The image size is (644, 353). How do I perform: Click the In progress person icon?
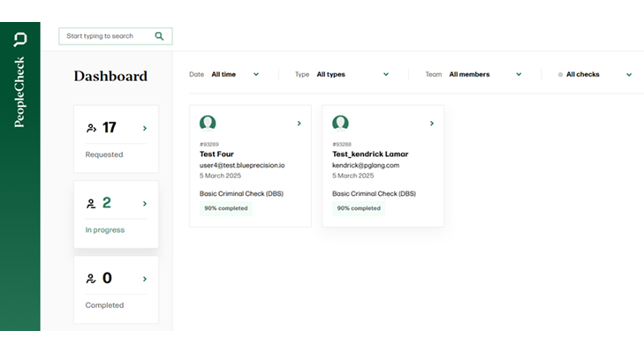point(91,204)
